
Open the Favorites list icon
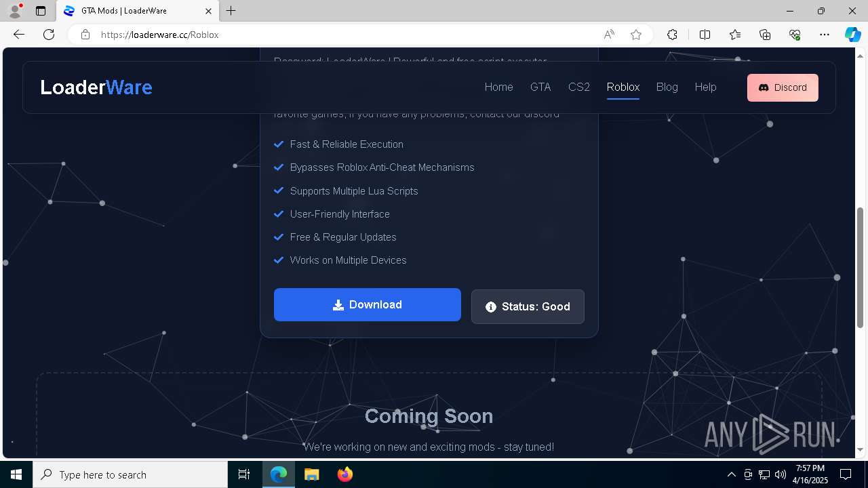click(x=735, y=35)
